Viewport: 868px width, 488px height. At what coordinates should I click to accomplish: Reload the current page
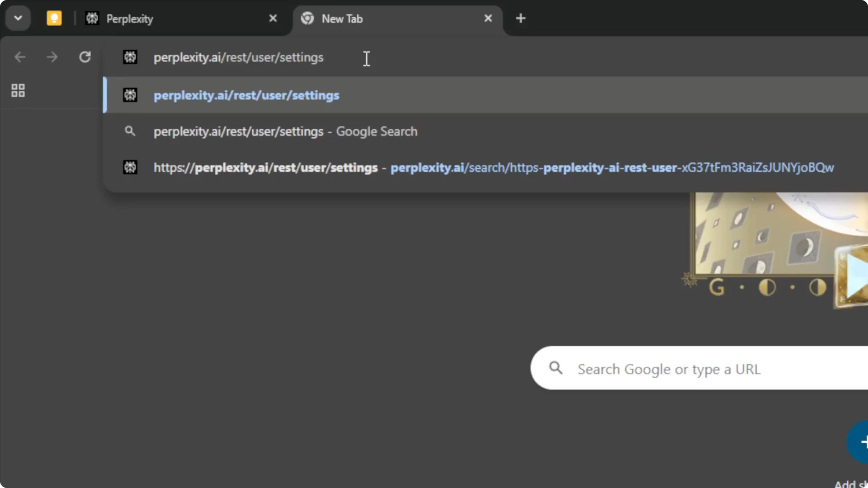85,57
